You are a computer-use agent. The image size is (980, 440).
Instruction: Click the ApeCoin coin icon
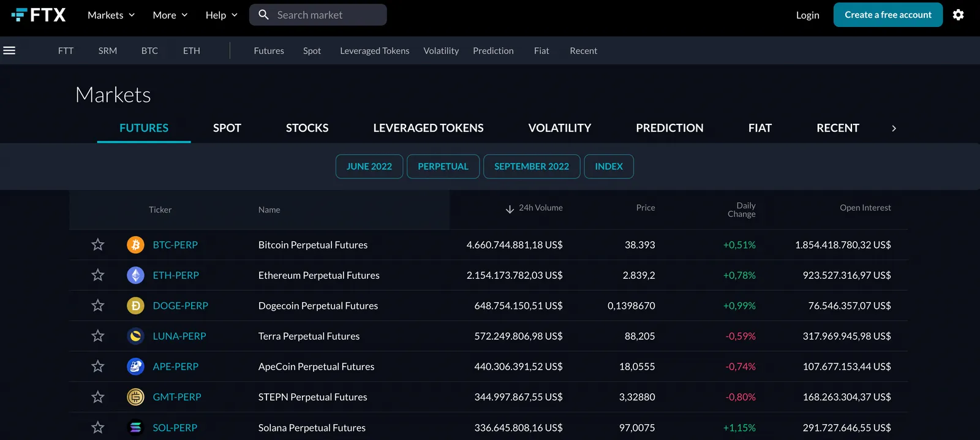click(x=135, y=366)
